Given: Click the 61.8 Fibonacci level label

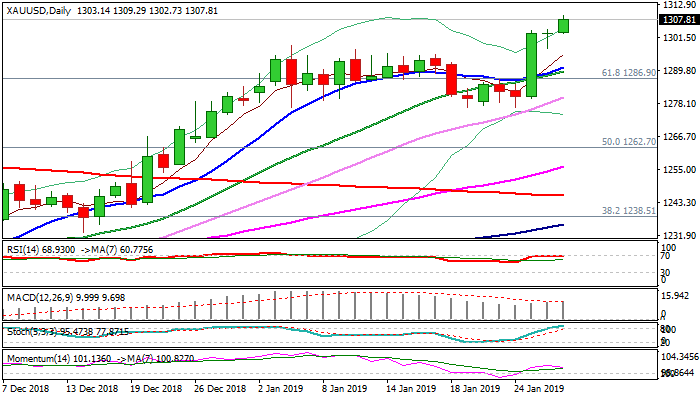Looking at the screenshot, I should coord(627,73).
